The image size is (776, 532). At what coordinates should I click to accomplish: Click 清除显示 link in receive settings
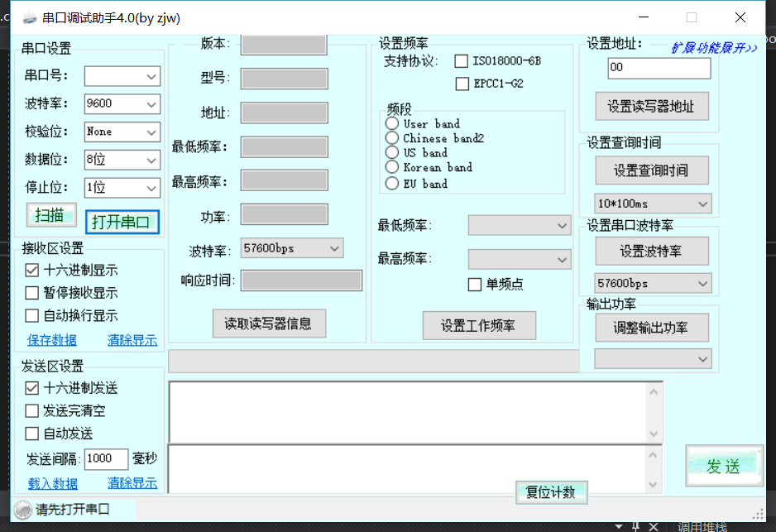(132, 340)
